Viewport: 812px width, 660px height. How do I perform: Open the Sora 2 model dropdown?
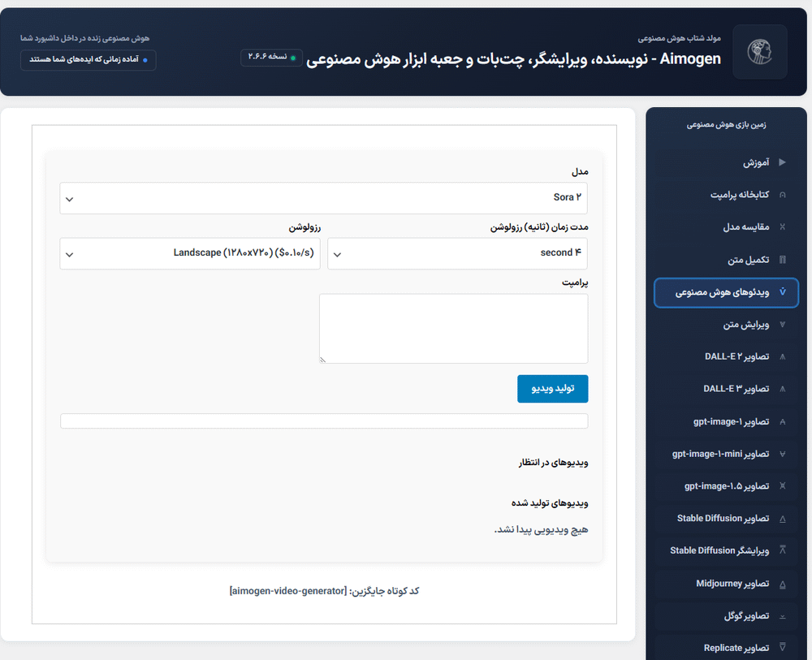324,197
